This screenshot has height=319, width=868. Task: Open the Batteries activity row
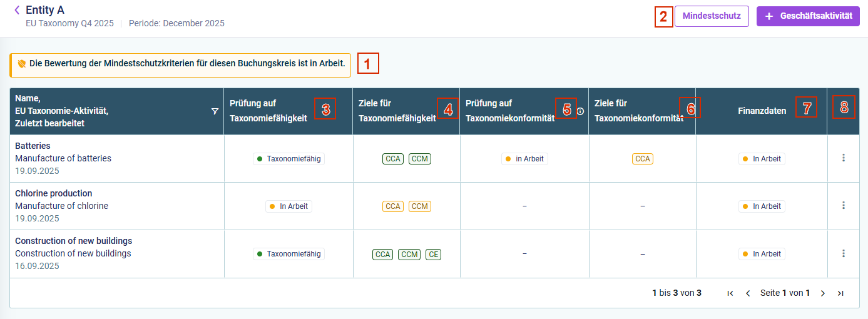[x=434, y=159]
